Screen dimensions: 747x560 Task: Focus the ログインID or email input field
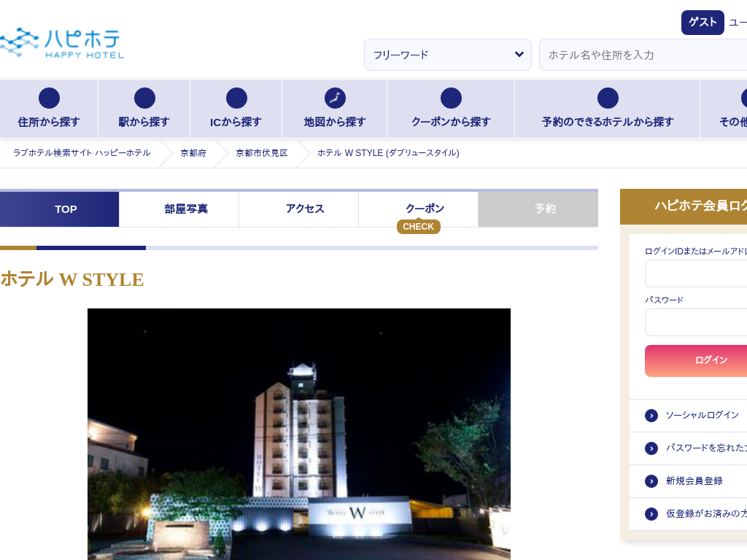696,273
